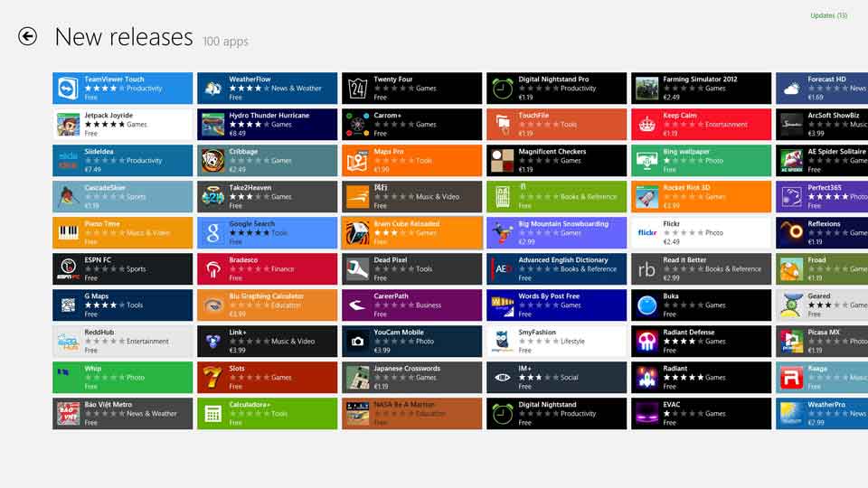Click the WeatherPro app title
This screenshot has height=488, width=868.
click(x=826, y=405)
